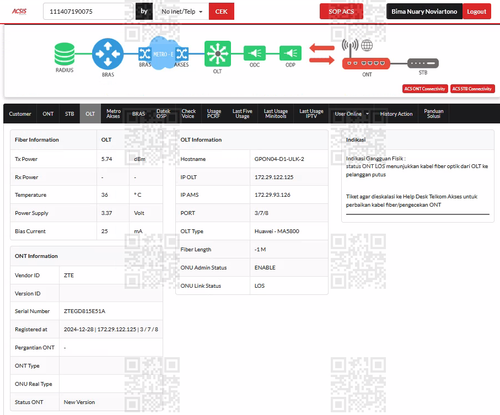Open the Datek OSP tab

click(163, 114)
